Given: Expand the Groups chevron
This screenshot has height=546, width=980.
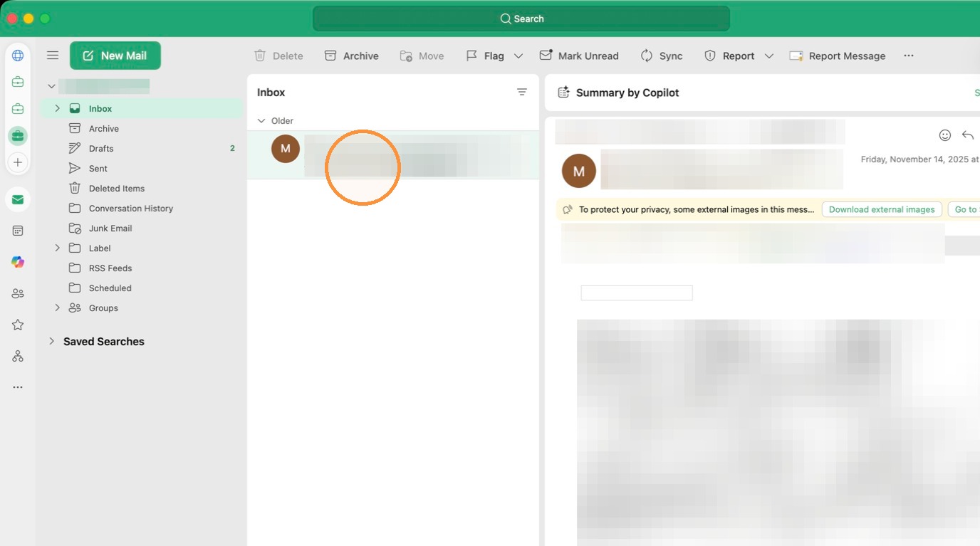Looking at the screenshot, I should pyautogui.click(x=58, y=308).
